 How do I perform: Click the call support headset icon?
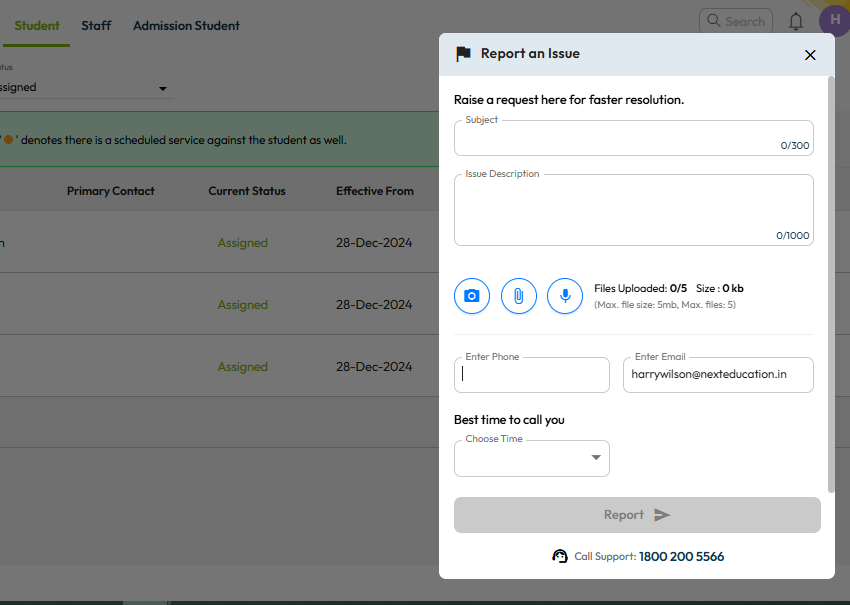[x=560, y=556]
